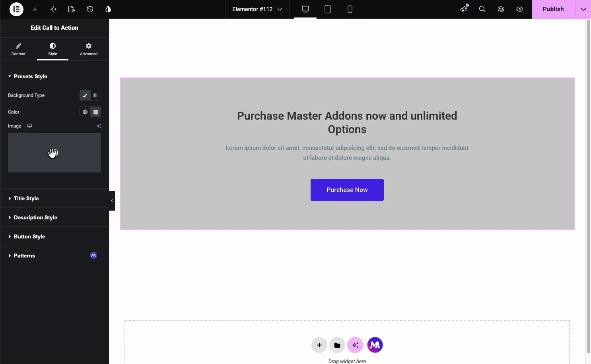
Task: Click the canvas vertical scrollbar
Action: (589, 187)
